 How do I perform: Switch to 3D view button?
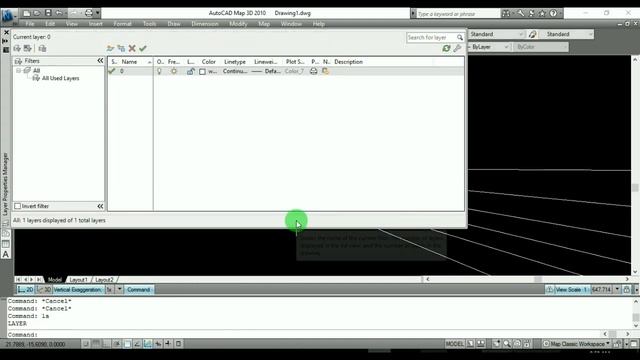44,290
